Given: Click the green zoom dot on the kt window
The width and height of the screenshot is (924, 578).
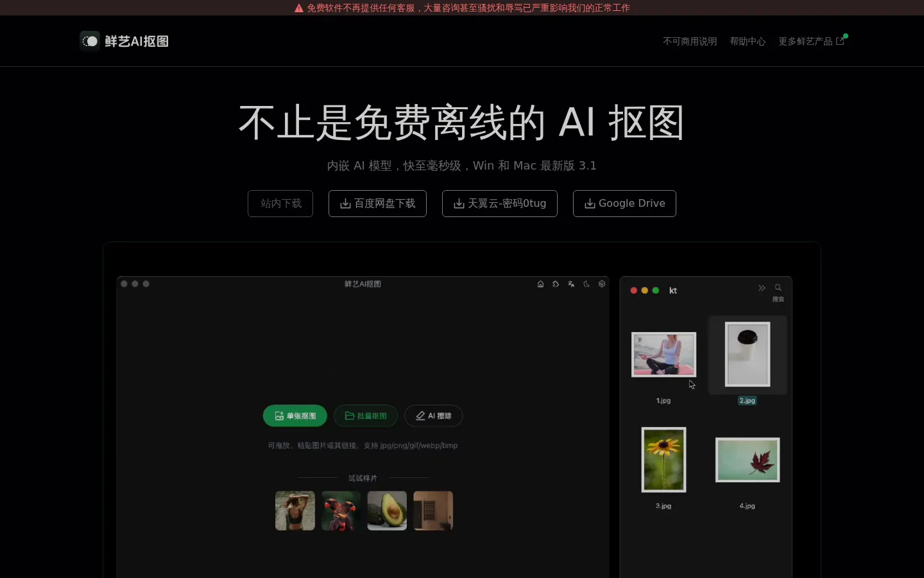Looking at the screenshot, I should (656, 290).
